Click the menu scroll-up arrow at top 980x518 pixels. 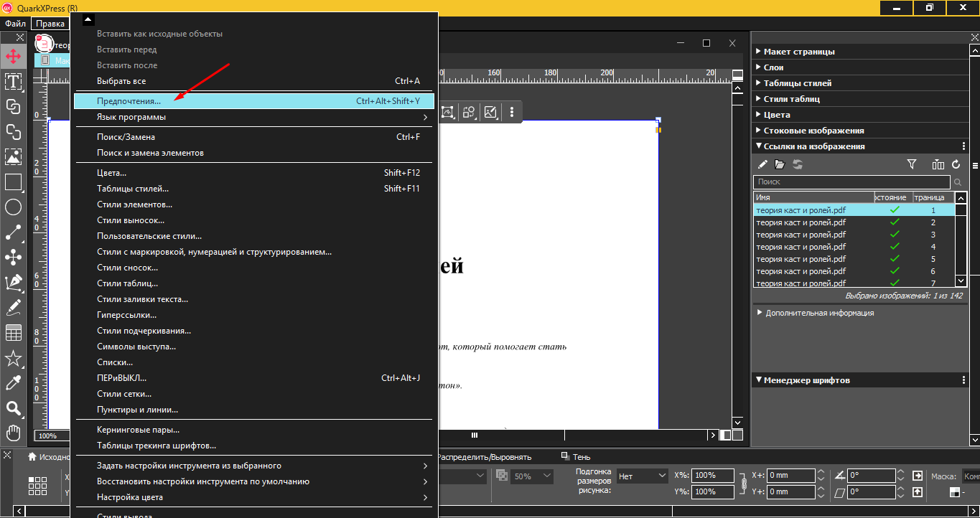[x=88, y=19]
